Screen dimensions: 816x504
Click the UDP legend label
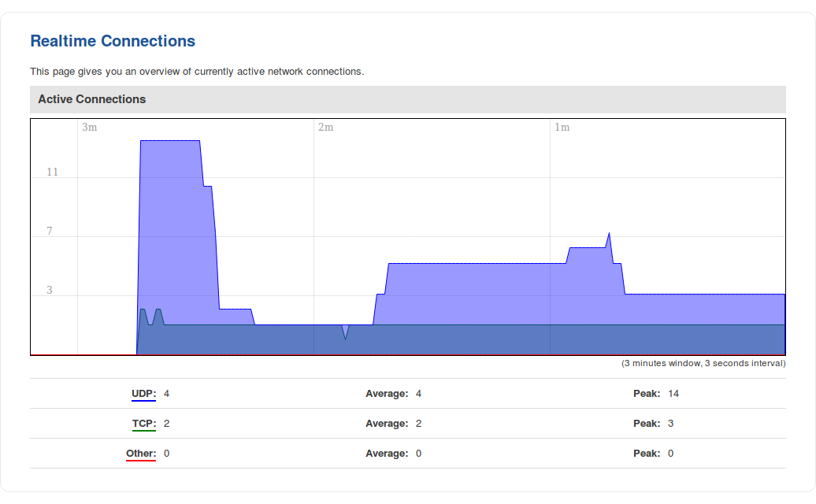143,393
